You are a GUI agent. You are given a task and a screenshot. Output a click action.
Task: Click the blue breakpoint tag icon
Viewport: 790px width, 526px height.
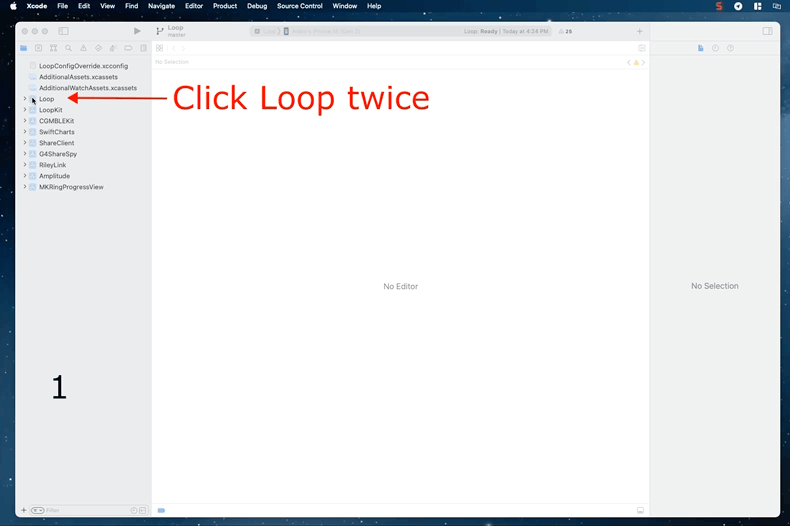point(161,510)
